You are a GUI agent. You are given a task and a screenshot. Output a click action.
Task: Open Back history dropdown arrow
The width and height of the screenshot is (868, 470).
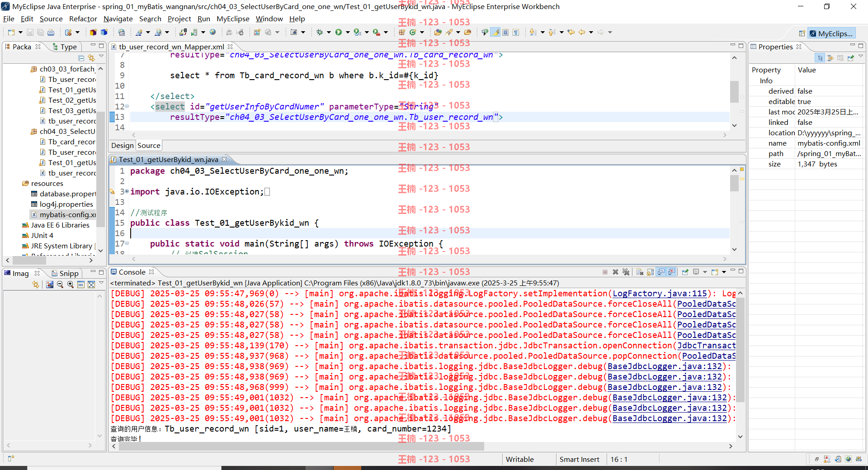click(591, 33)
